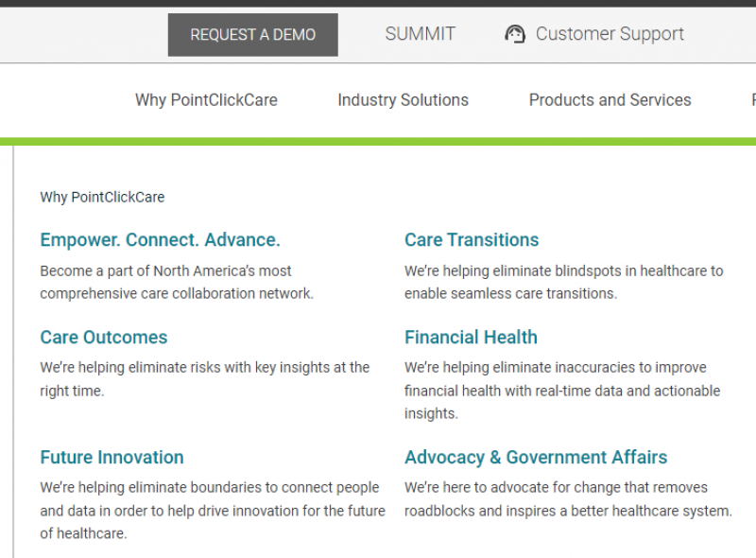Click the green accent bar below the navigation
This screenshot has height=558, width=756.
[378, 138]
